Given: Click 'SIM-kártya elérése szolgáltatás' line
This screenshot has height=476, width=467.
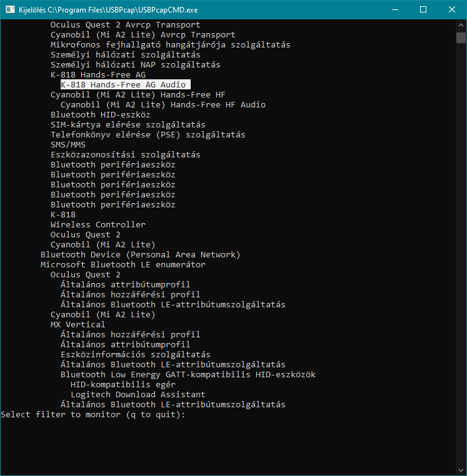Looking at the screenshot, I should [128, 125].
